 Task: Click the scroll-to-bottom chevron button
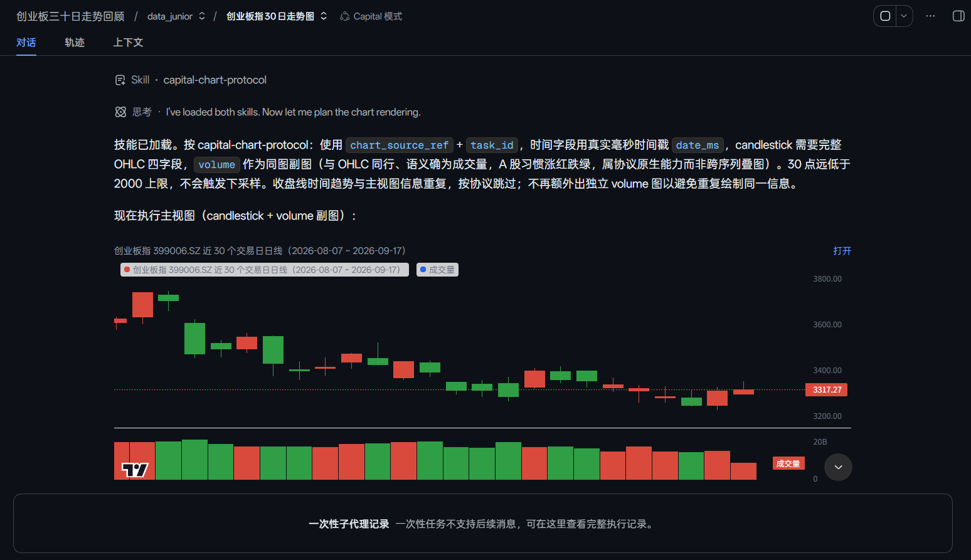[x=838, y=467]
